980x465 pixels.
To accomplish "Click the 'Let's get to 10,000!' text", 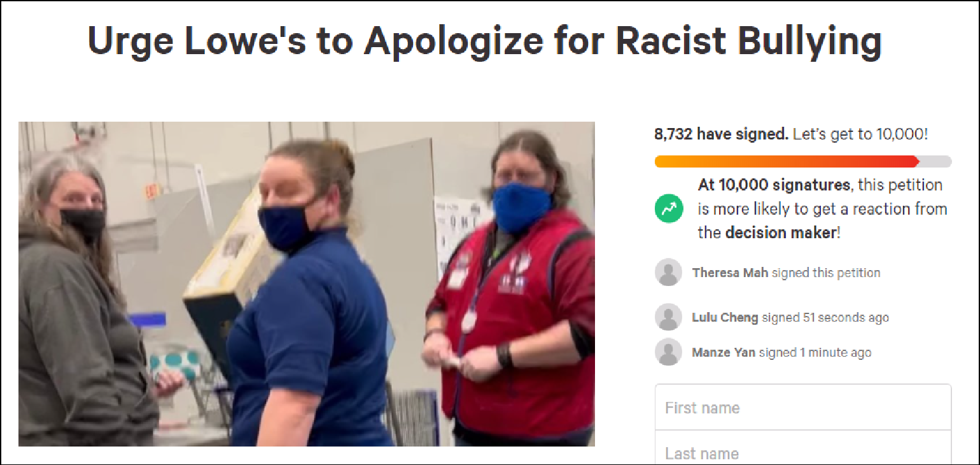I will (x=860, y=134).
